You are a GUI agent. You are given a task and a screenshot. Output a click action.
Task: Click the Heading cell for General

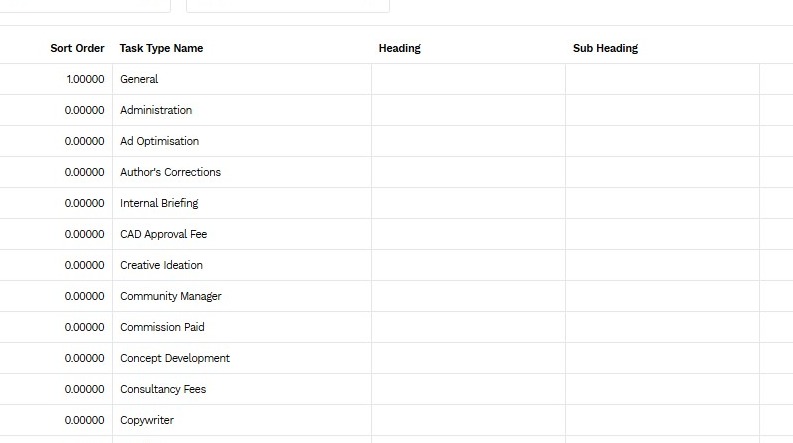(x=468, y=79)
